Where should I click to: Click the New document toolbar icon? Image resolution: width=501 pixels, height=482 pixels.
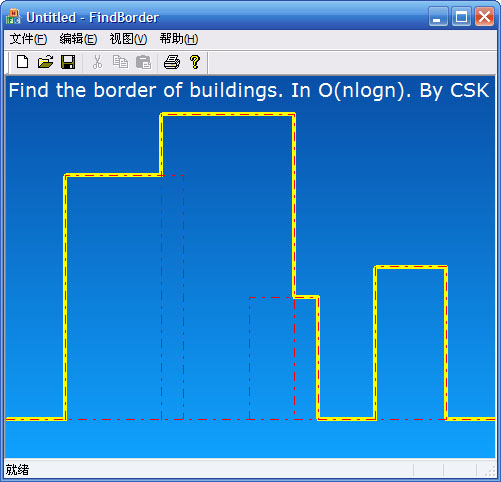[x=22, y=62]
